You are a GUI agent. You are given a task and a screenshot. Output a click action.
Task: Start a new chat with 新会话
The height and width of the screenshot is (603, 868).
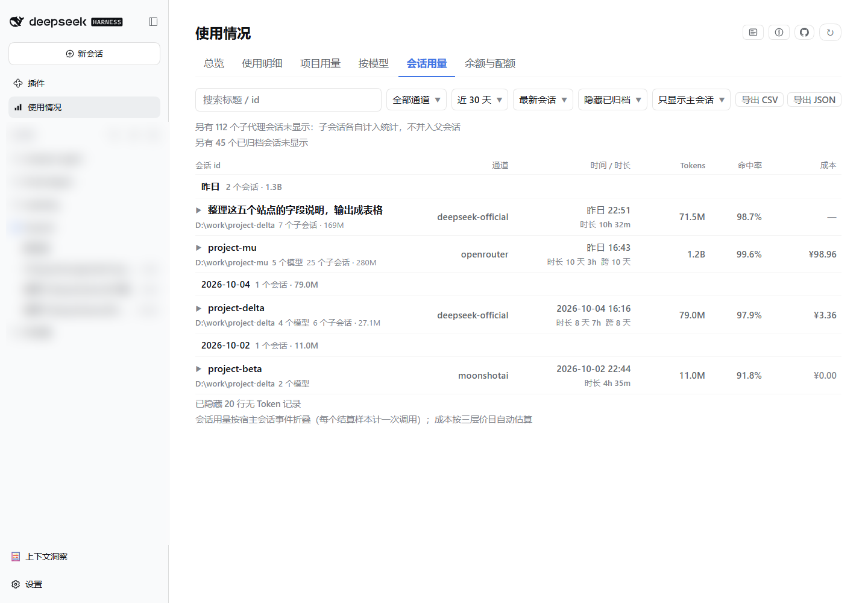tap(84, 54)
